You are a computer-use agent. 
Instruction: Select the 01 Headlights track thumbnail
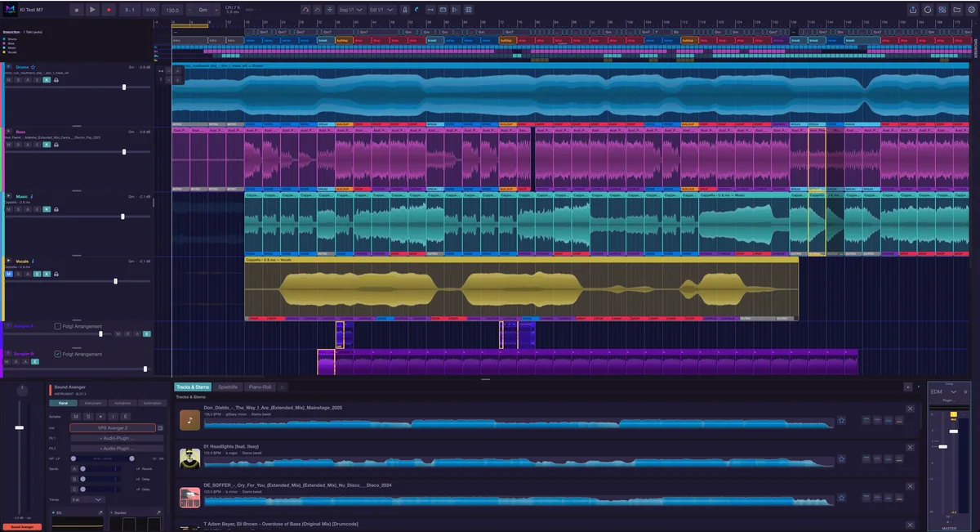coord(189,458)
